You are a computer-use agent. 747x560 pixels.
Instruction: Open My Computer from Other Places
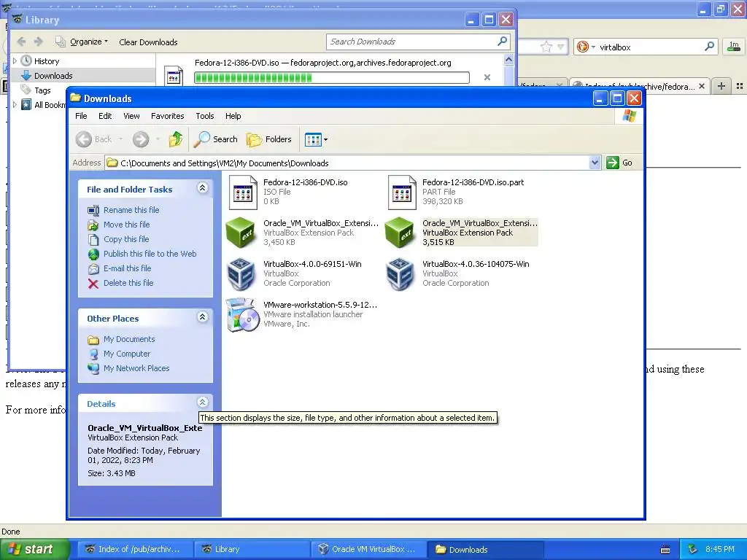tap(127, 354)
